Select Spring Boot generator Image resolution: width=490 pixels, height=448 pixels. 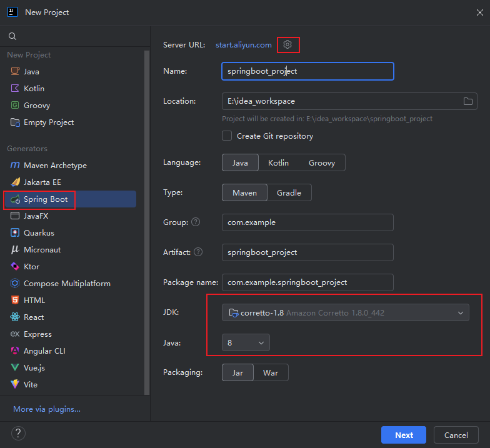click(70, 199)
